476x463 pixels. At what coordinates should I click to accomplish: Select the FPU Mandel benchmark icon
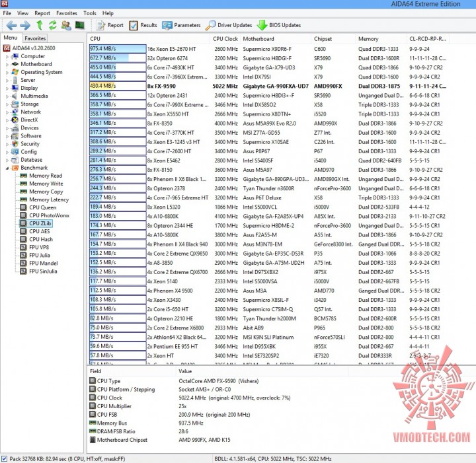click(x=23, y=263)
